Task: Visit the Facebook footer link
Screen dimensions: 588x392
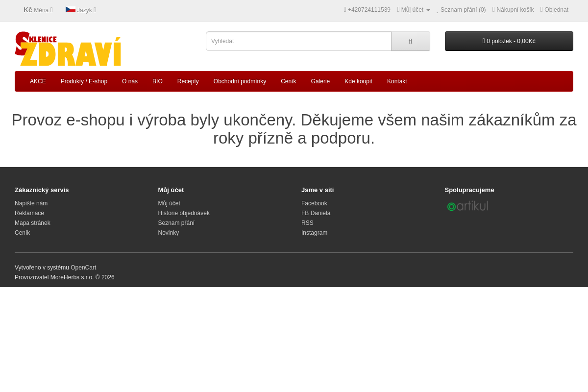Action: pyautogui.click(x=314, y=203)
